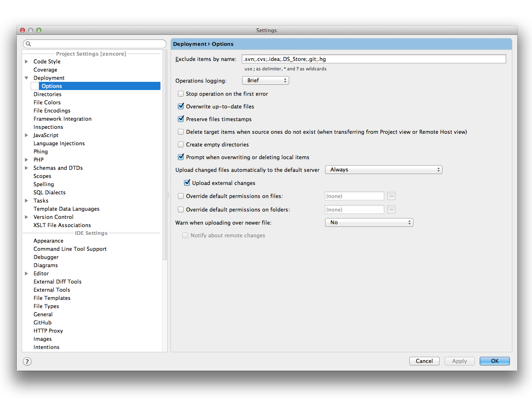Image resolution: width=532 pixels, height=403 pixels.
Task: Expand the Version Control node
Action: (27, 217)
